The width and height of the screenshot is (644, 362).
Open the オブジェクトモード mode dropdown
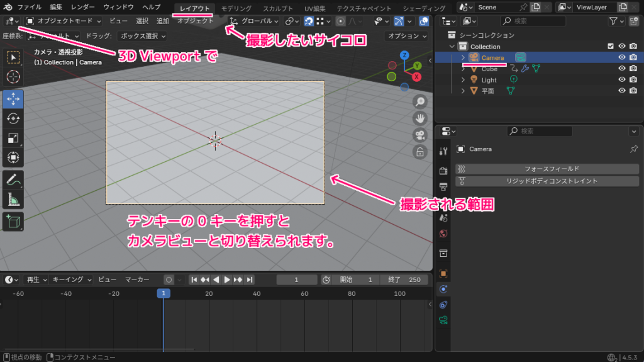64,21
